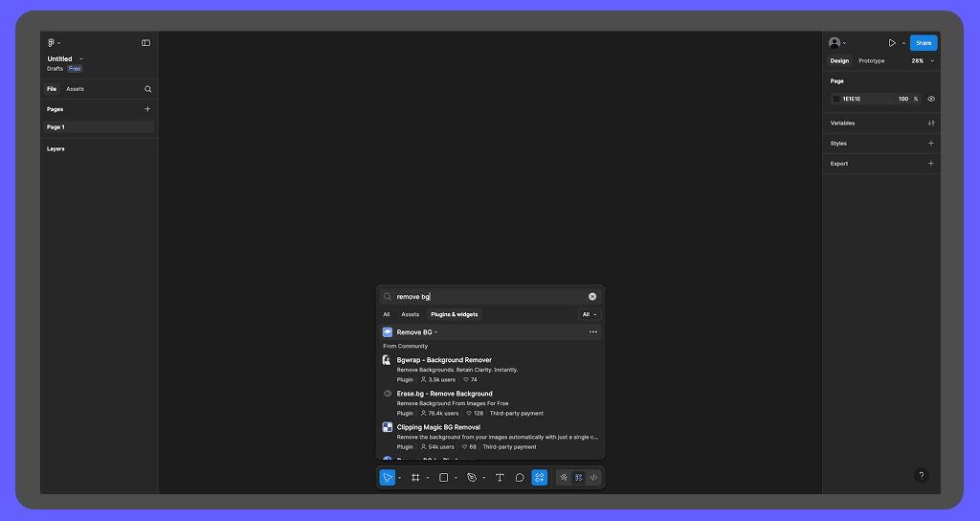The image size is (980, 521).
Task: Click the Clipping Magic plugin icon
Action: pos(388,427)
